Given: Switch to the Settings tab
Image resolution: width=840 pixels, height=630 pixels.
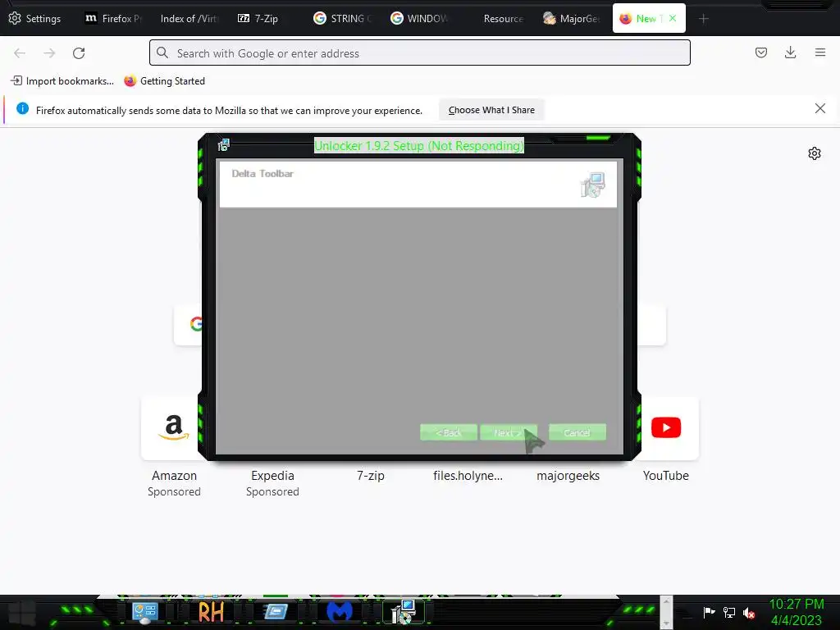Looking at the screenshot, I should 35,18.
